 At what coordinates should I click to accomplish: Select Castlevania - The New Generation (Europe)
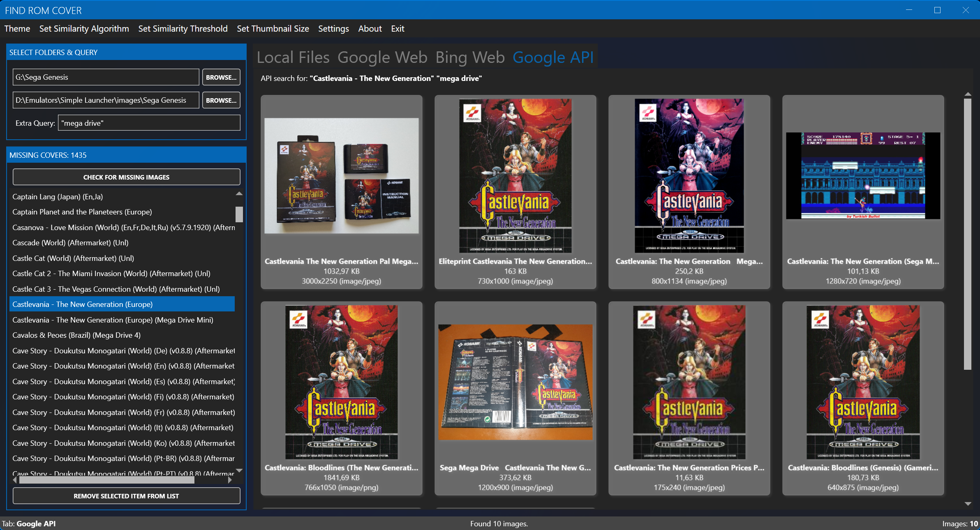[x=122, y=304]
